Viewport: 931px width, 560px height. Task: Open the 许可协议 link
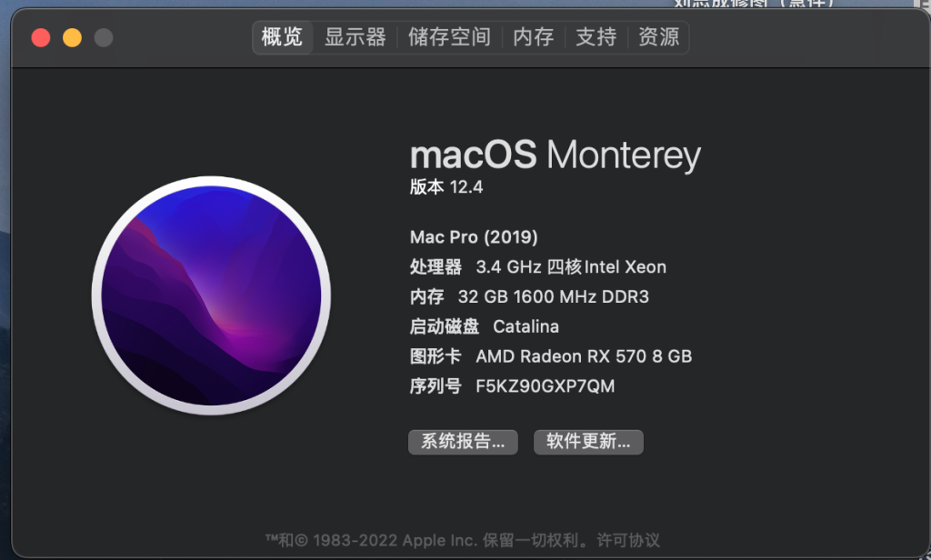(628, 540)
